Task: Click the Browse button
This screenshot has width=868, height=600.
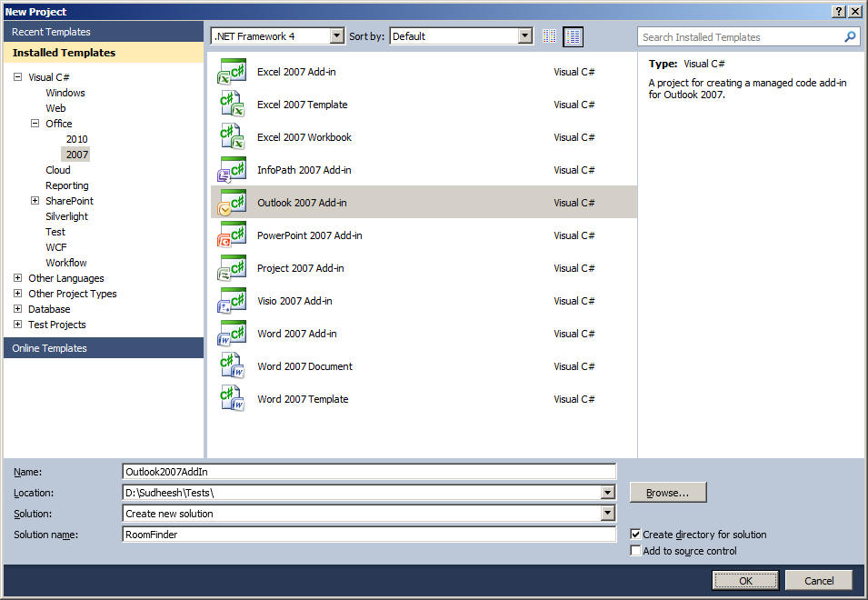Action: pyautogui.click(x=668, y=493)
